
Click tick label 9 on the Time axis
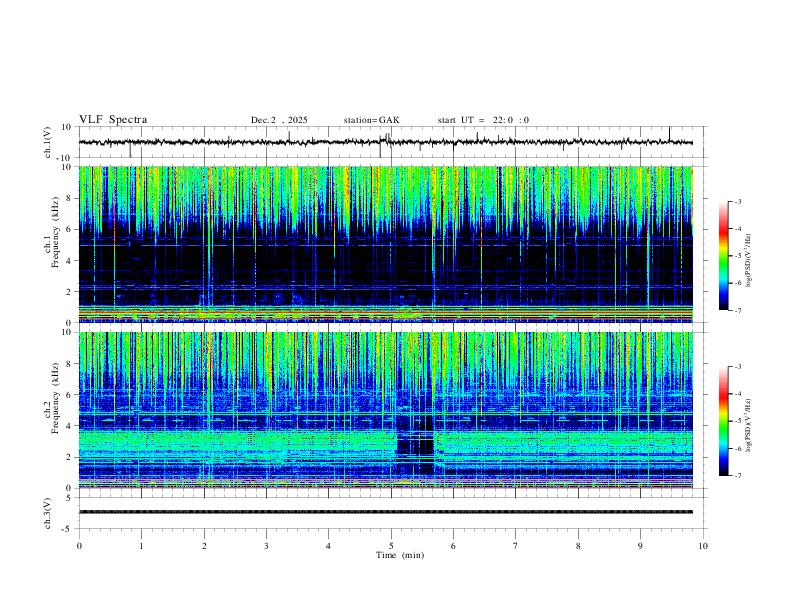640,546
